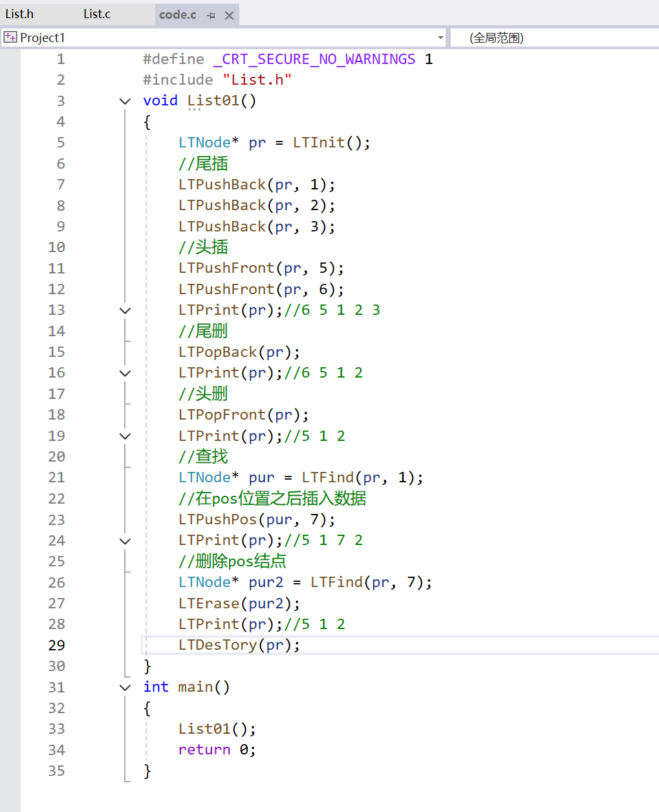Image resolution: width=659 pixels, height=812 pixels.
Task: Switch to the List.h tab
Action: tap(19, 14)
